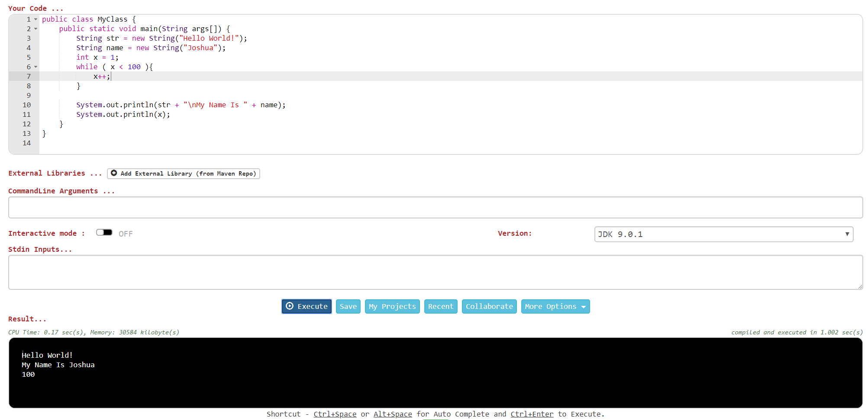Open the Recent button

(441, 306)
